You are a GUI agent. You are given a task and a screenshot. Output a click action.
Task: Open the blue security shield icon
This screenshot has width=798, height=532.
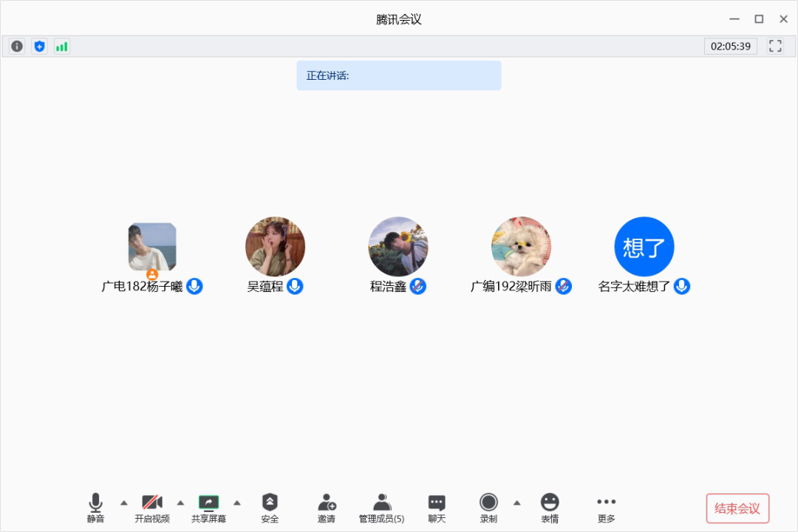(39, 47)
